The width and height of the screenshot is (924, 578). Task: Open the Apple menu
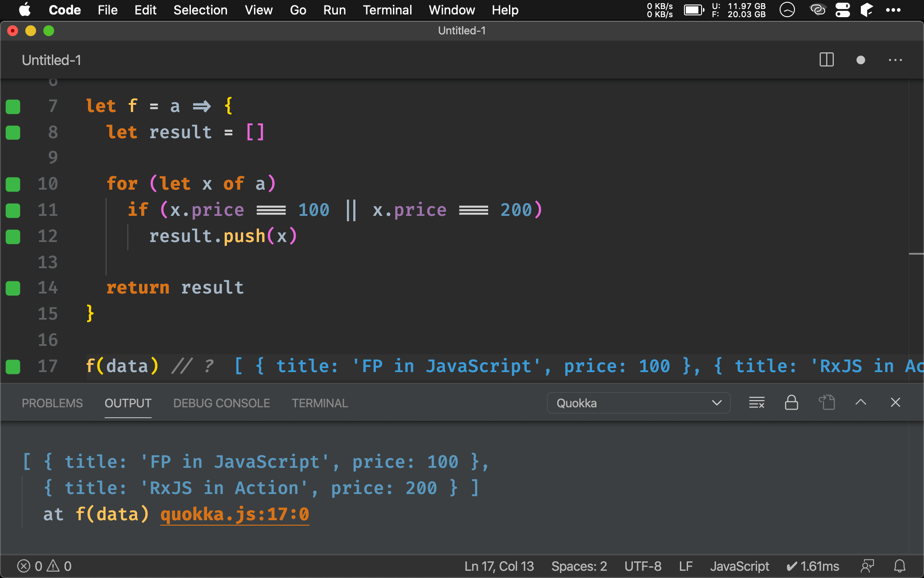click(x=25, y=10)
